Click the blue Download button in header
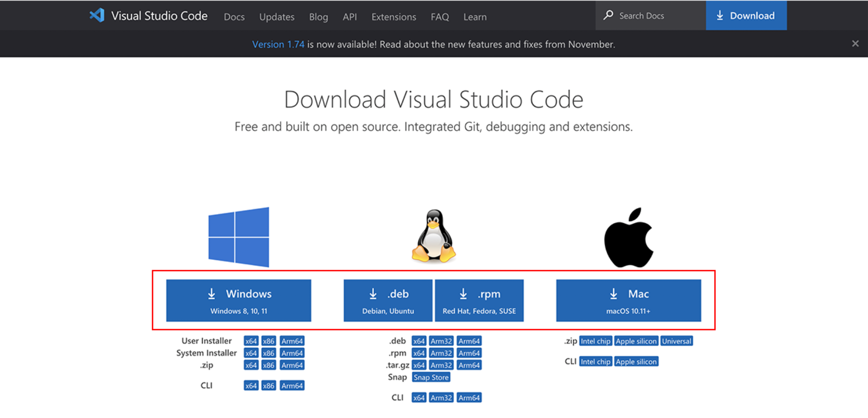 click(746, 15)
